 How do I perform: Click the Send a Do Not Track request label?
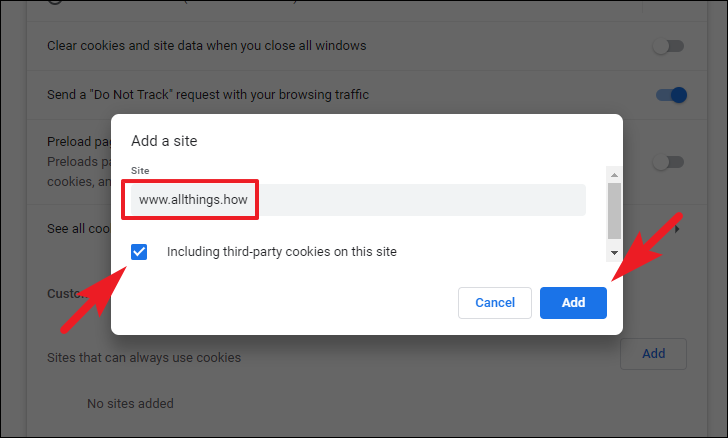tap(208, 95)
